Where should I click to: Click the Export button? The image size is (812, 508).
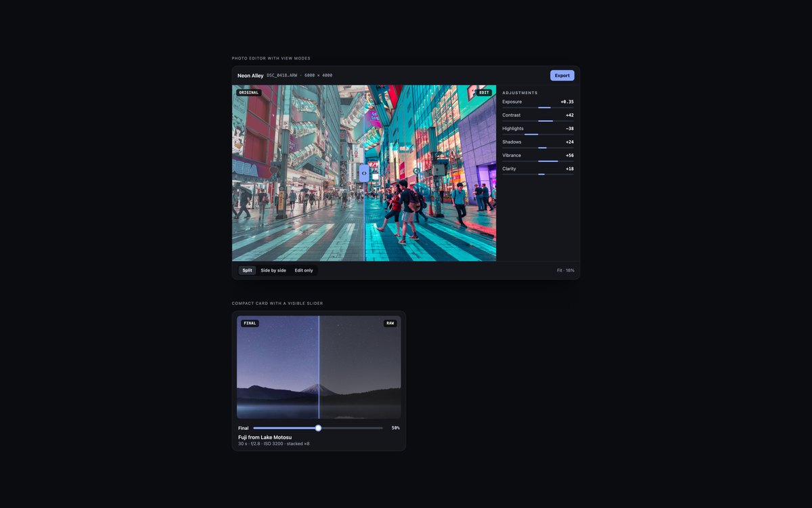(562, 75)
